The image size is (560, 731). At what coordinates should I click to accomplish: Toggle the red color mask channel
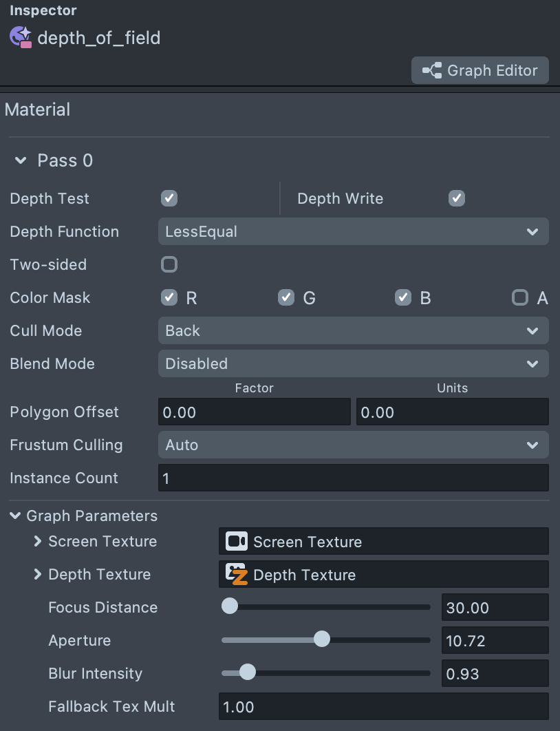click(x=169, y=297)
